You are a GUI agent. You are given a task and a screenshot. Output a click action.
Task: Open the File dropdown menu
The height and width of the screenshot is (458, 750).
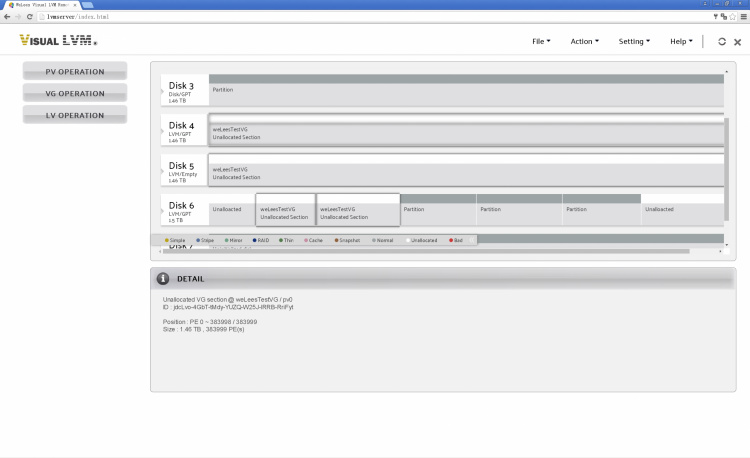pos(541,41)
